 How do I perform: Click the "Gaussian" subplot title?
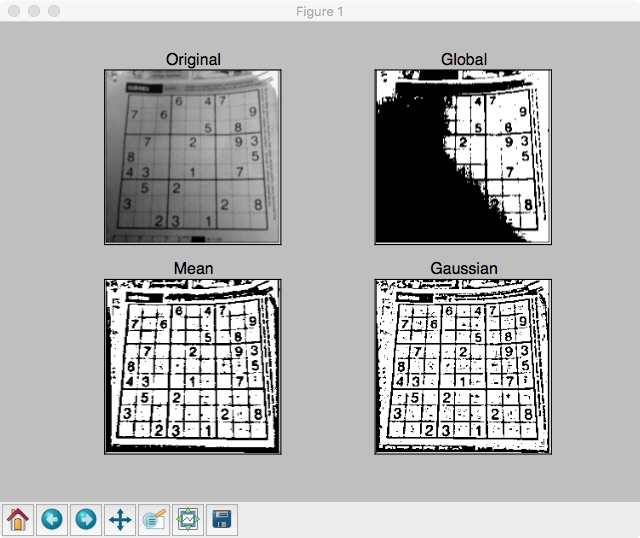point(464,269)
